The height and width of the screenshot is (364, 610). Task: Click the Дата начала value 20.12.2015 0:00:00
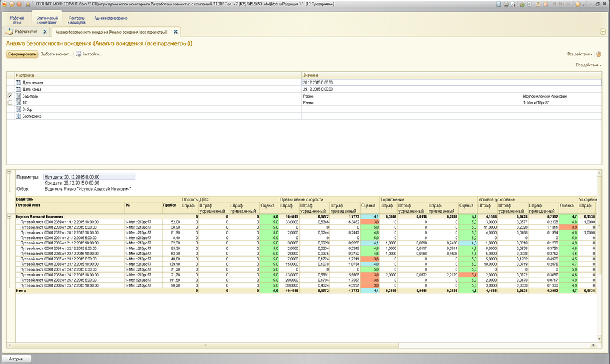[x=451, y=82]
